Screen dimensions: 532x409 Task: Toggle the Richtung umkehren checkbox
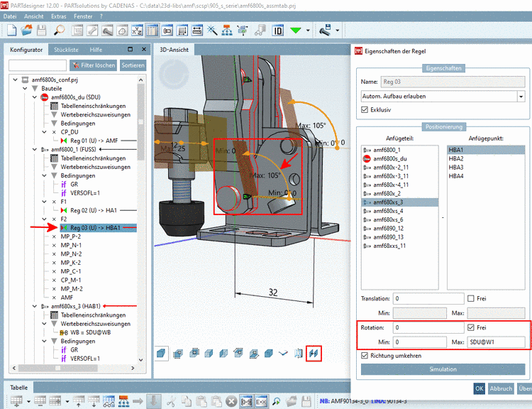click(365, 356)
